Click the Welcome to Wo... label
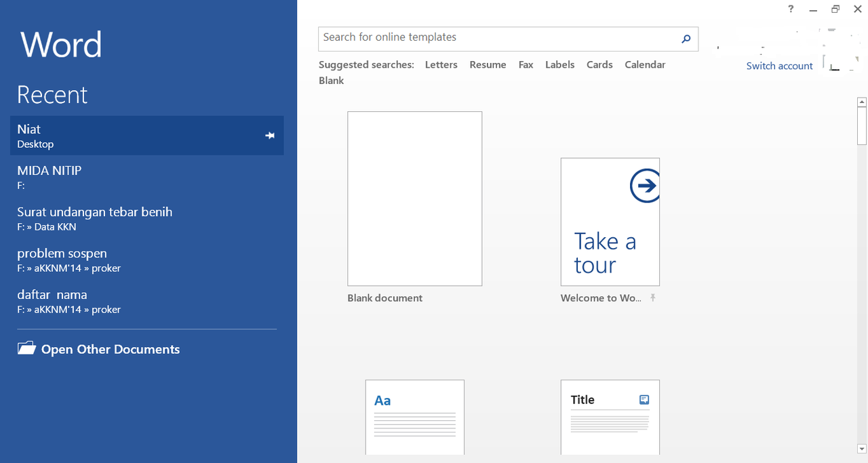The image size is (868, 463). [601, 298]
